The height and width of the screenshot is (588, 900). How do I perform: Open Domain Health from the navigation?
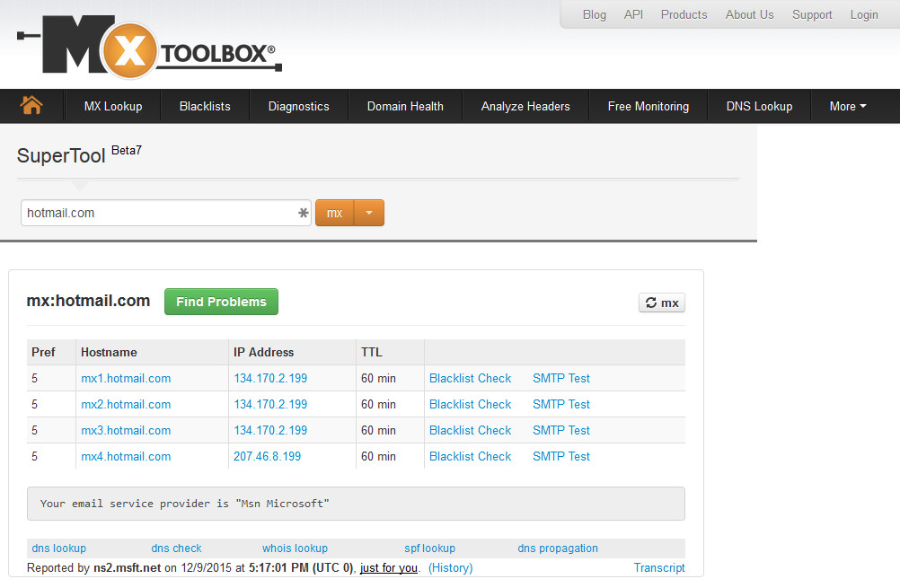pos(404,105)
